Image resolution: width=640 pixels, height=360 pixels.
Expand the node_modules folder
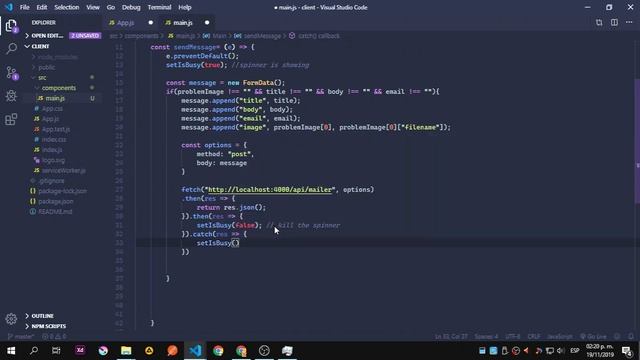click(x=57, y=57)
